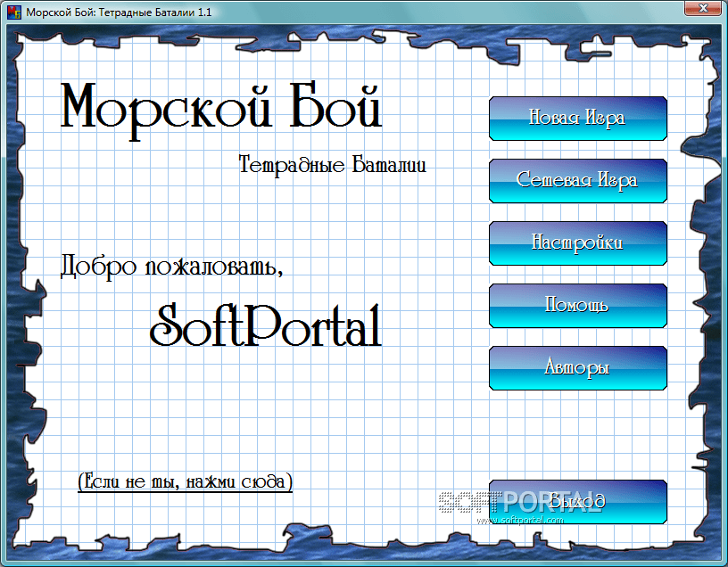The image size is (728, 567).
Task: Click the app icon in the title bar
Action: tap(14, 12)
